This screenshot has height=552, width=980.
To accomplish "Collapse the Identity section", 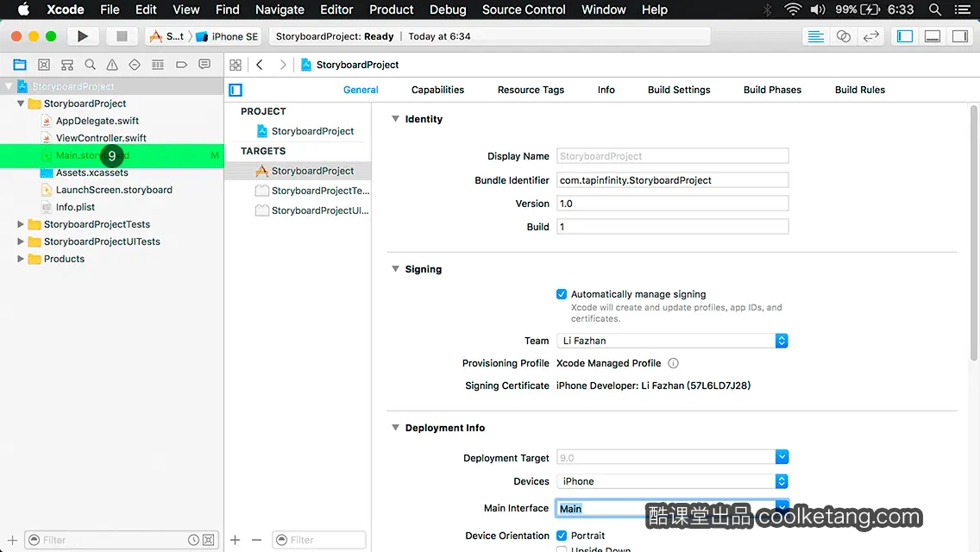I will [x=395, y=119].
